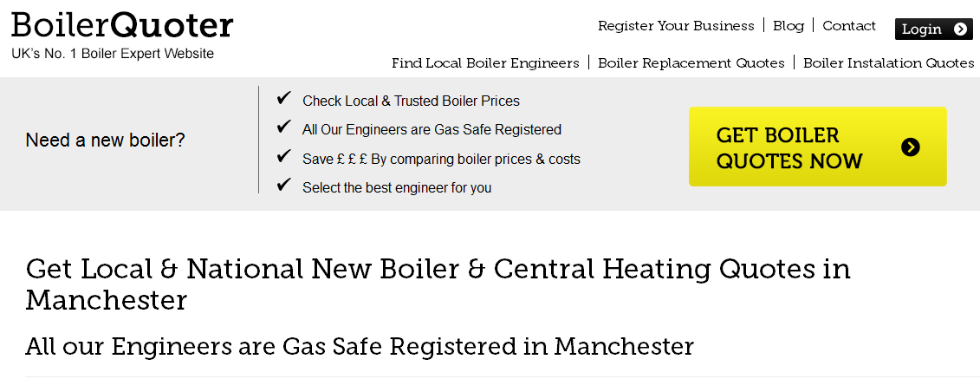
Task: Open Find Local Boiler Engineers
Action: tap(485, 63)
